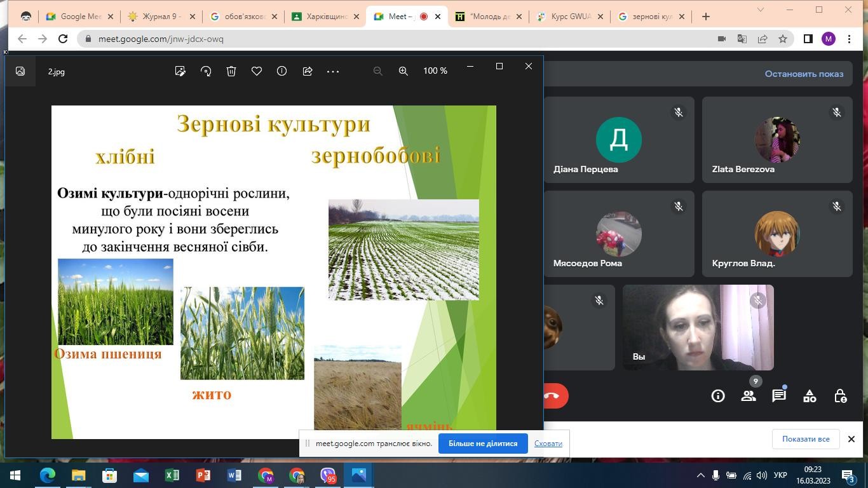Open more options ellipsis in Photos

pyautogui.click(x=333, y=71)
